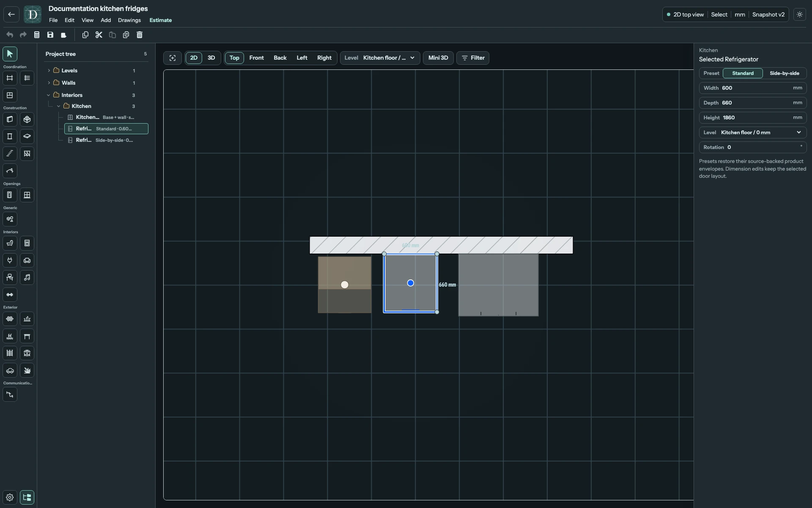Screen dimensions: 812x508
Task: Click the back arrow button
Action: click(11, 14)
